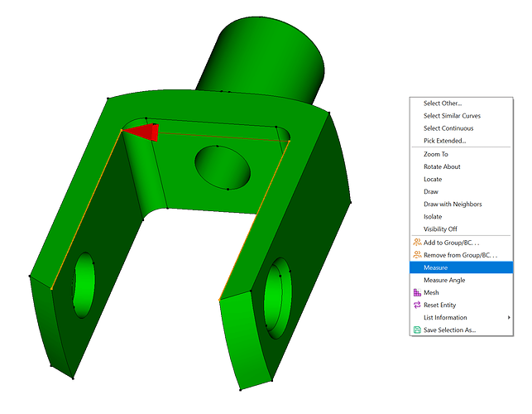
Task: Click the Remove from Group/BC people icon
Action: point(417,255)
